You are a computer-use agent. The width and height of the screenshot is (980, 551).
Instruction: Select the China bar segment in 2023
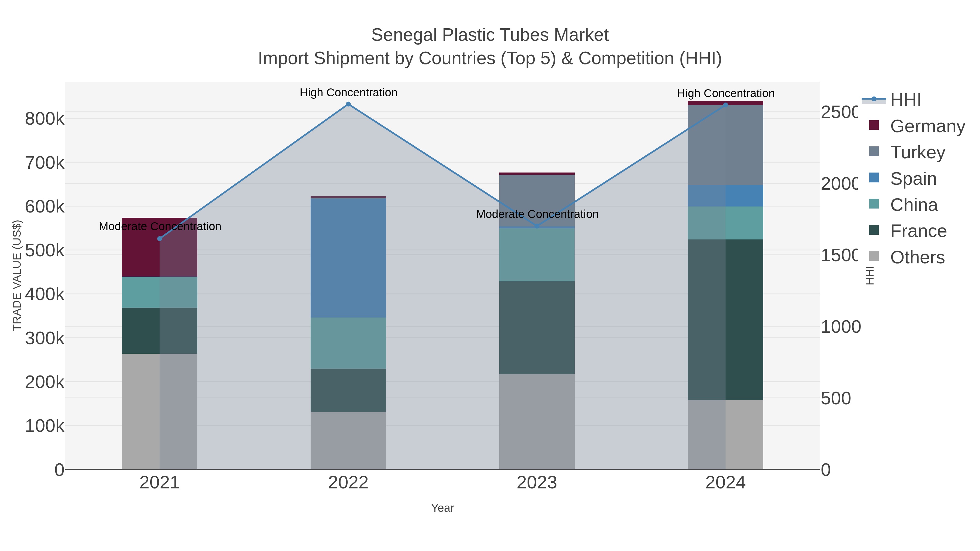pos(537,255)
